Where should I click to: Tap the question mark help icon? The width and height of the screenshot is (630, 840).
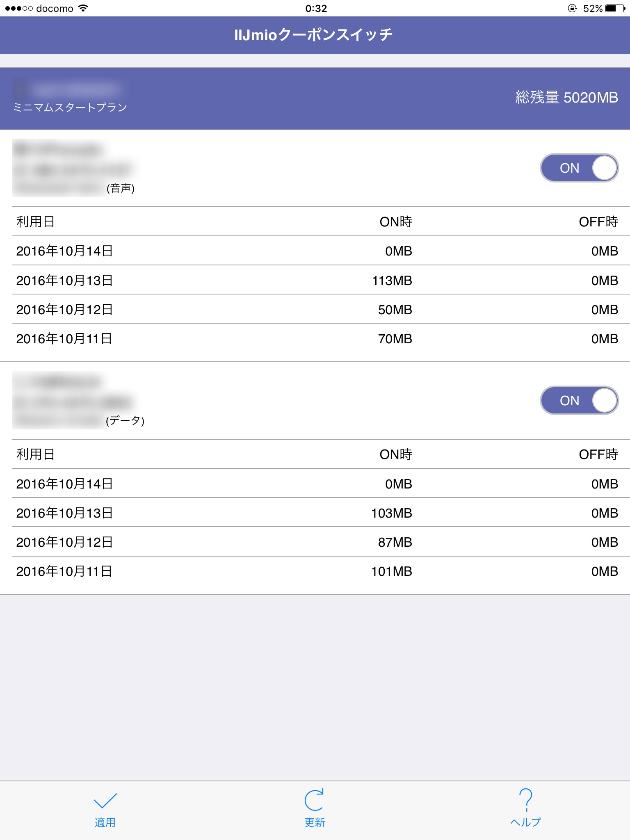point(525,799)
